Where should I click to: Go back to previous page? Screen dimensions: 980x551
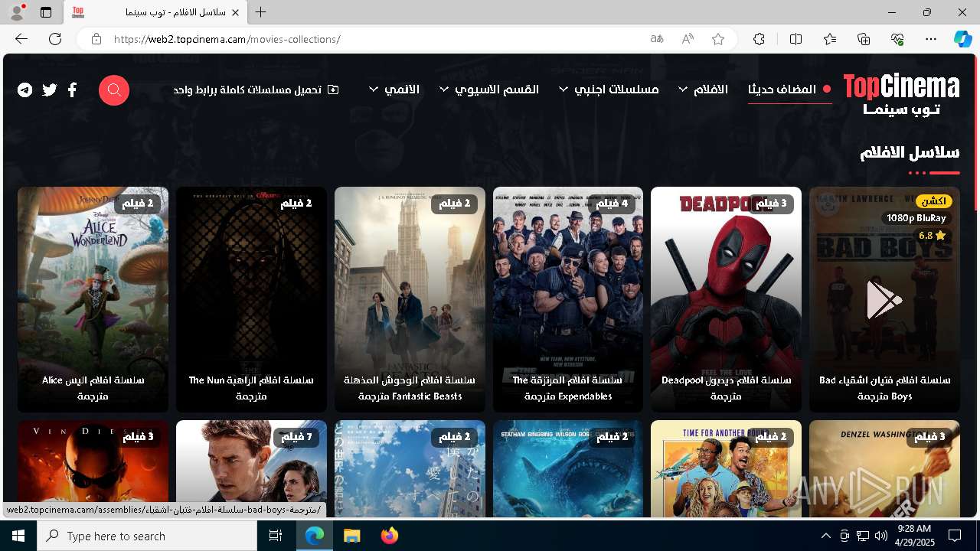[21, 39]
